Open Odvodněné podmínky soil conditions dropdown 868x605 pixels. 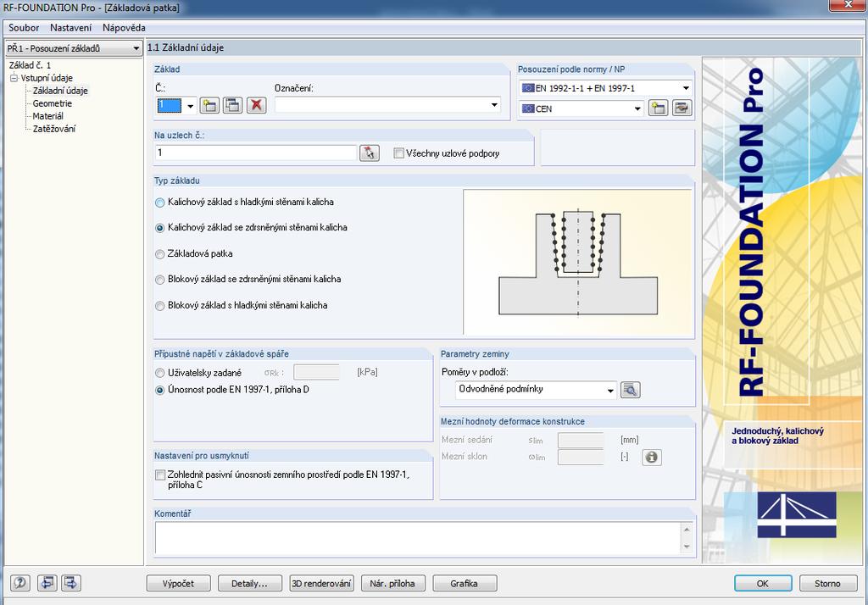point(610,391)
